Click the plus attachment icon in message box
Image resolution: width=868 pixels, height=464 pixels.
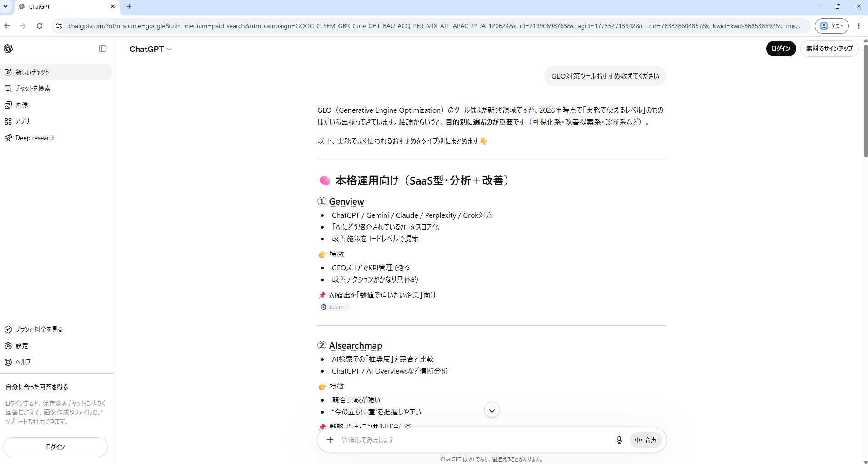coord(330,440)
